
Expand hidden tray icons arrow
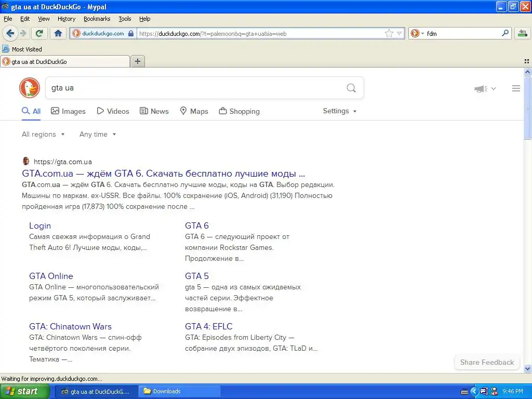(474, 392)
